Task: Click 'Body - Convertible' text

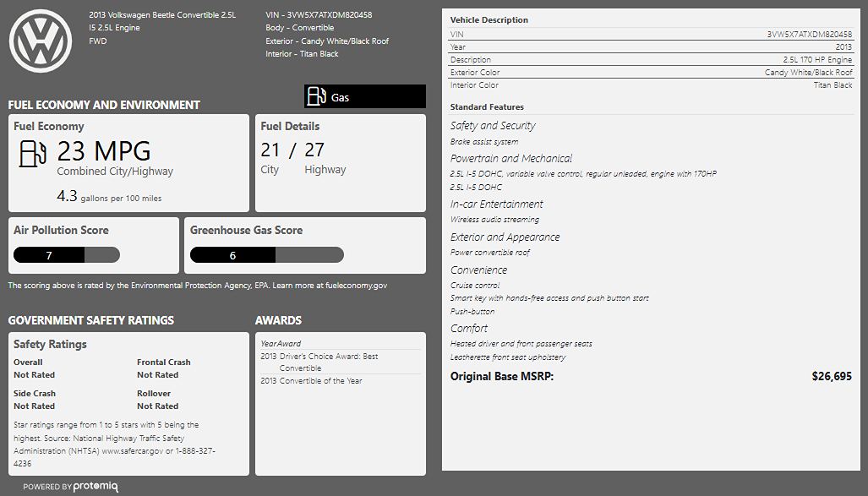Action: [x=299, y=28]
